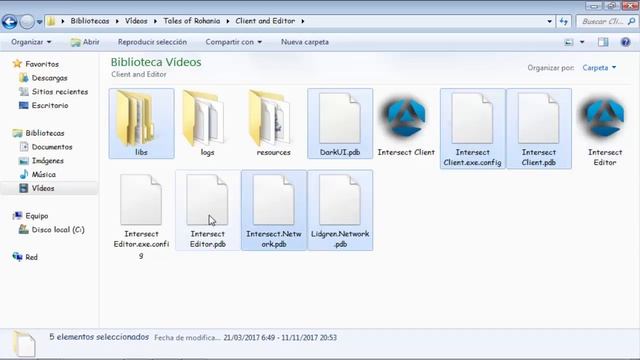Click Reproducir selección
This screenshot has height=360, width=640.
(152, 42)
